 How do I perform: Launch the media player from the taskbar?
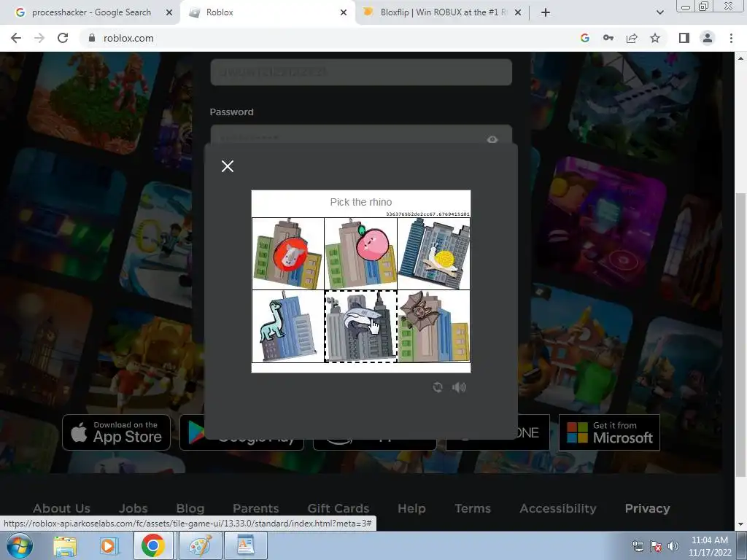click(x=108, y=545)
